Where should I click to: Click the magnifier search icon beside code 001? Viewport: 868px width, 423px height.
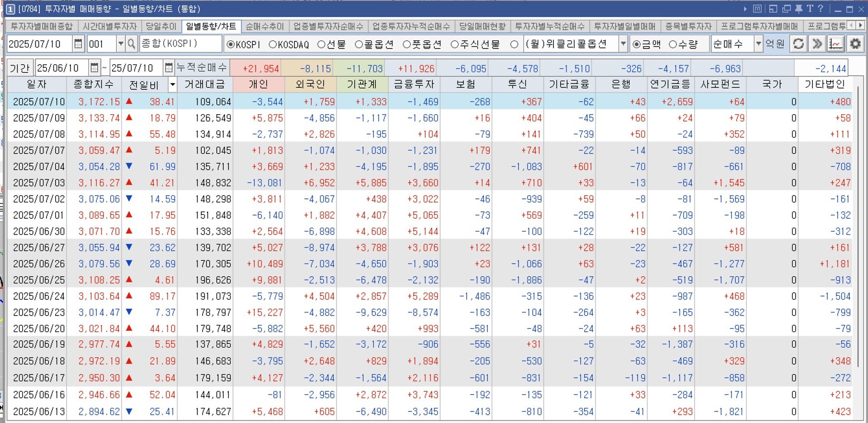click(x=132, y=44)
